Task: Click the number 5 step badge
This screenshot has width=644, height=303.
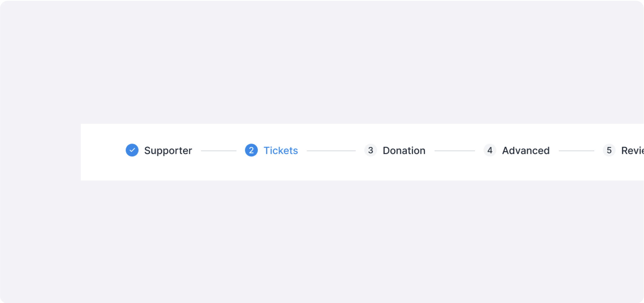Action: 609,150
